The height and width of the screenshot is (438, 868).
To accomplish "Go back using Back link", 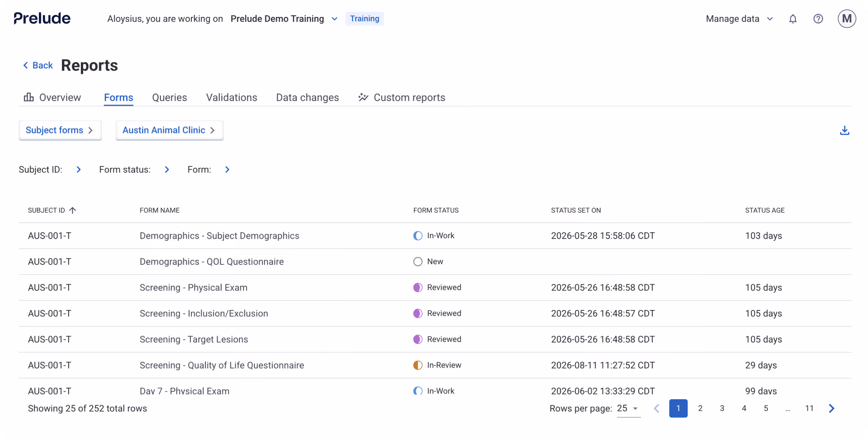I will [x=38, y=65].
